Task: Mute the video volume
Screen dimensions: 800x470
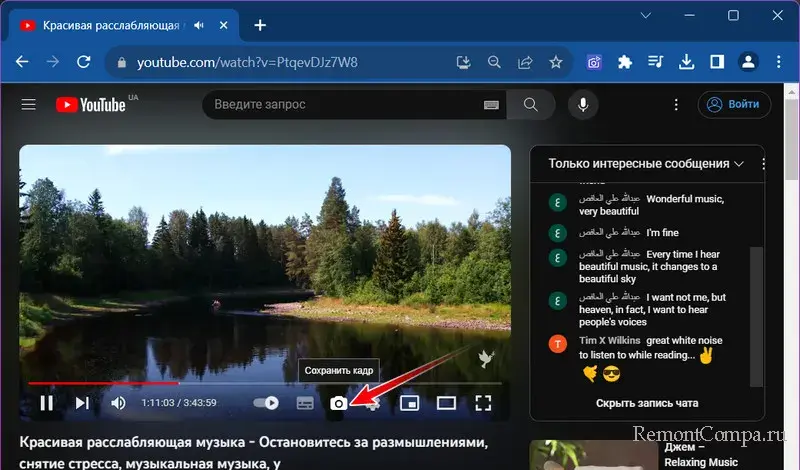Action: click(x=118, y=403)
